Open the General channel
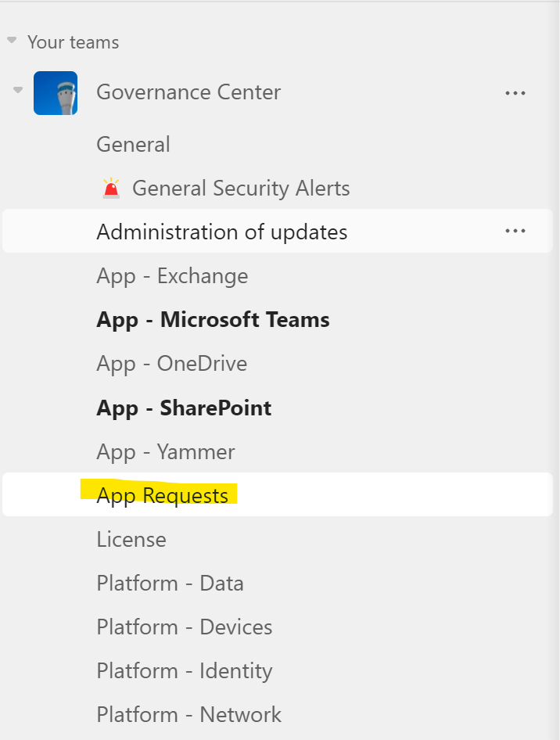Screen dimensions: 560x740 [133, 145]
